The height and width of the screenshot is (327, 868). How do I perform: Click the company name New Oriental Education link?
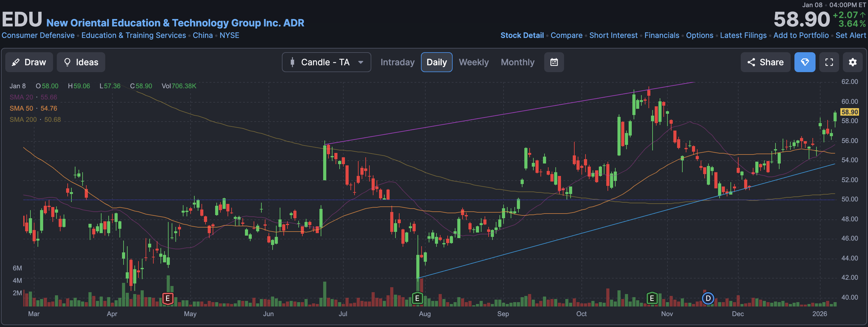(x=175, y=23)
